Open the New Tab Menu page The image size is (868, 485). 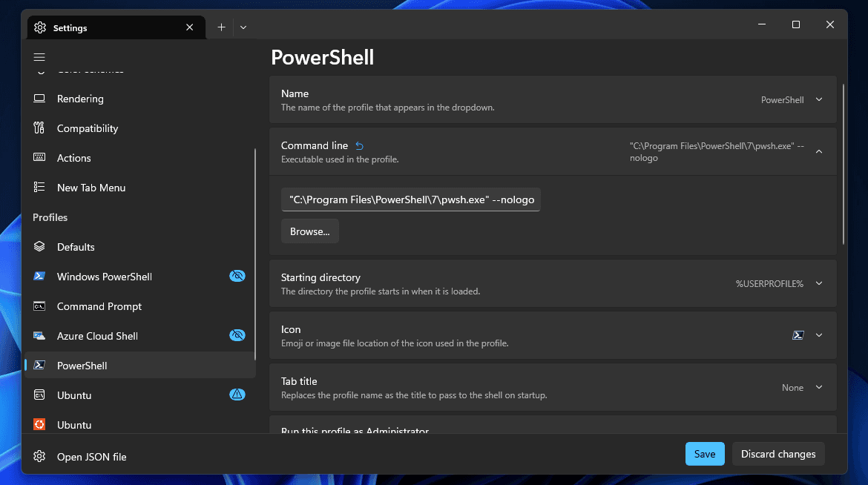click(140, 188)
